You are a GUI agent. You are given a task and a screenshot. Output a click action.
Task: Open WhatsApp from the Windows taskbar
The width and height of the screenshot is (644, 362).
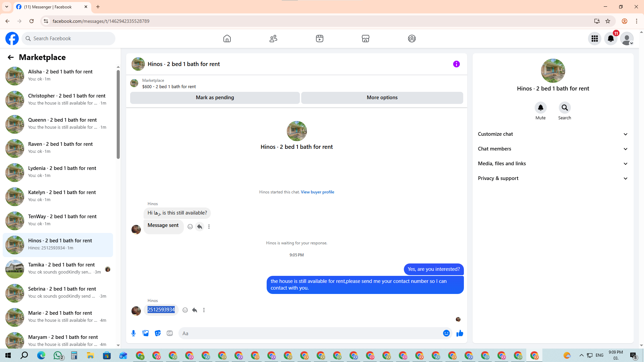tap(58, 355)
